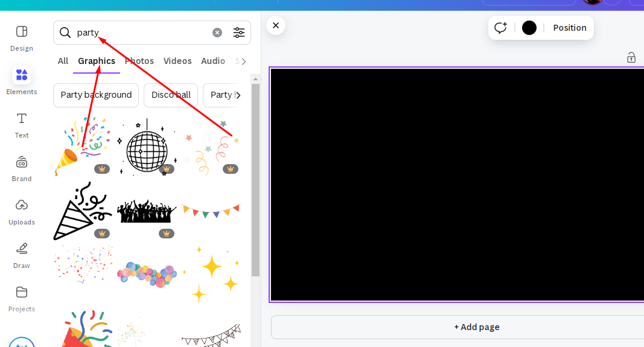Image resolution: width=644 pixels, height=347 pixels.
Task: Open the Projects folder icon
Action: tap(22, 292)
